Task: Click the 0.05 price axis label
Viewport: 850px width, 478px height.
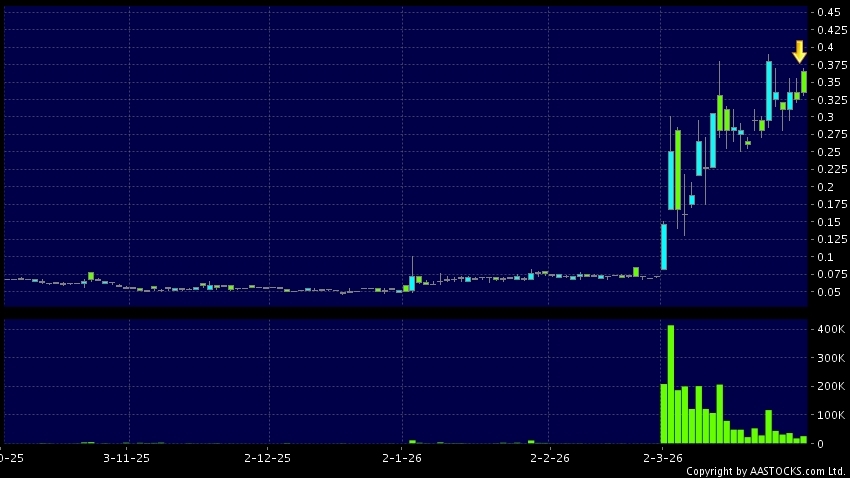Action: [x=827, y=292]
